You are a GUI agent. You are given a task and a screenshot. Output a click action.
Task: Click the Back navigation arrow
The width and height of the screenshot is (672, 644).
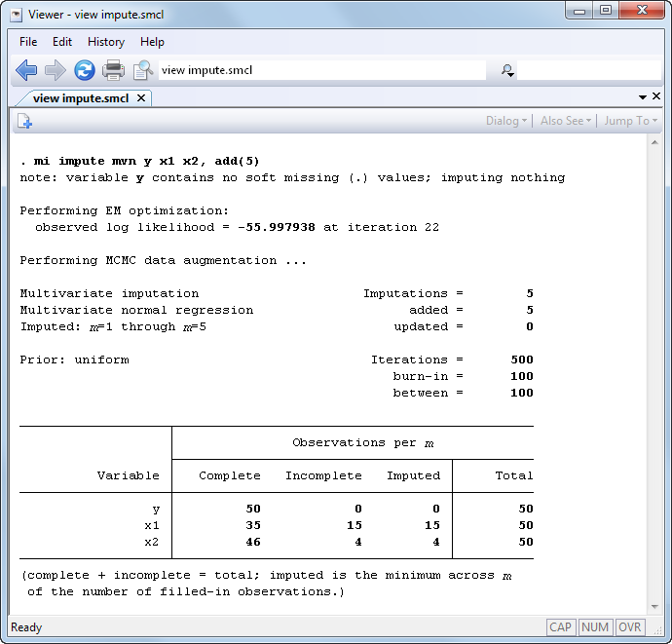[x=26, y=70]
